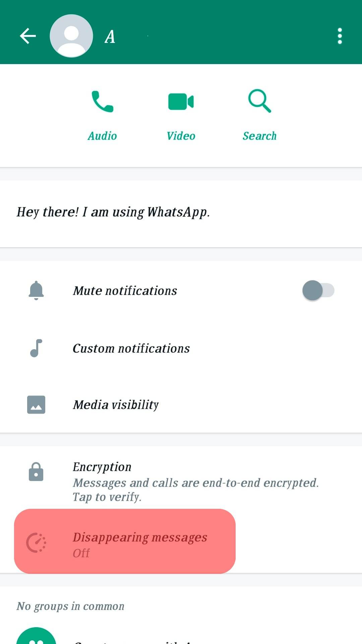362x644 pixels.
Task: Start a video call via camera icon
Action: coord(181,102)
